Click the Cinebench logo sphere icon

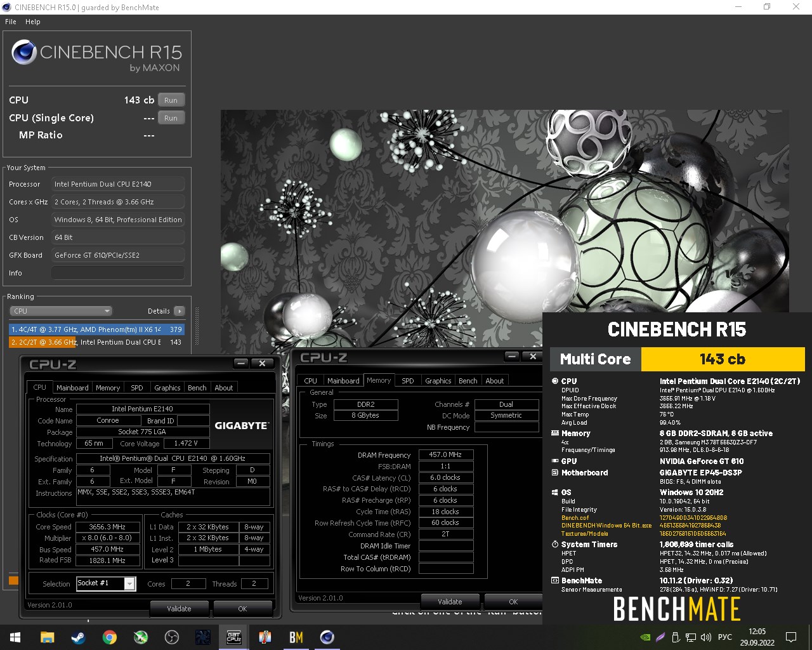pos(23,52)
